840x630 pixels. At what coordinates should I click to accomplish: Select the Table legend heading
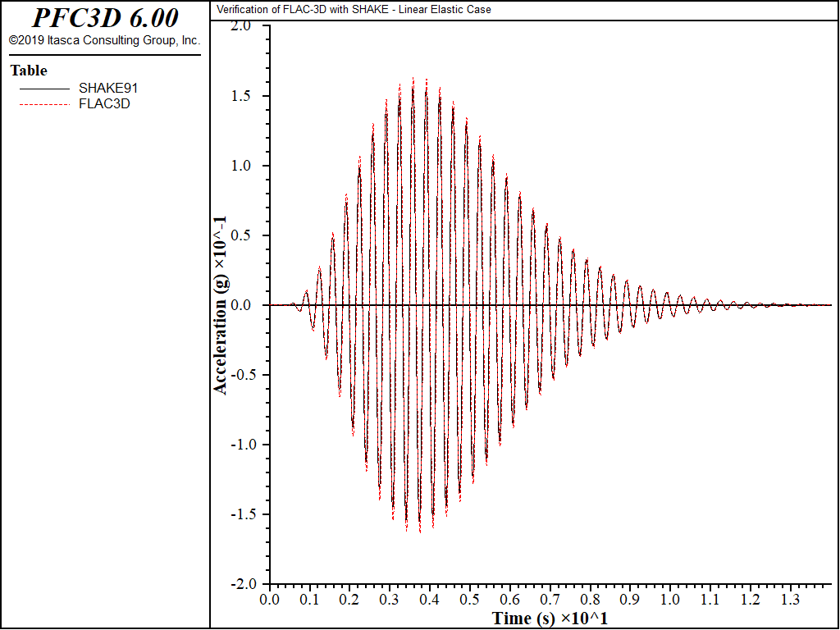point(29,71)
